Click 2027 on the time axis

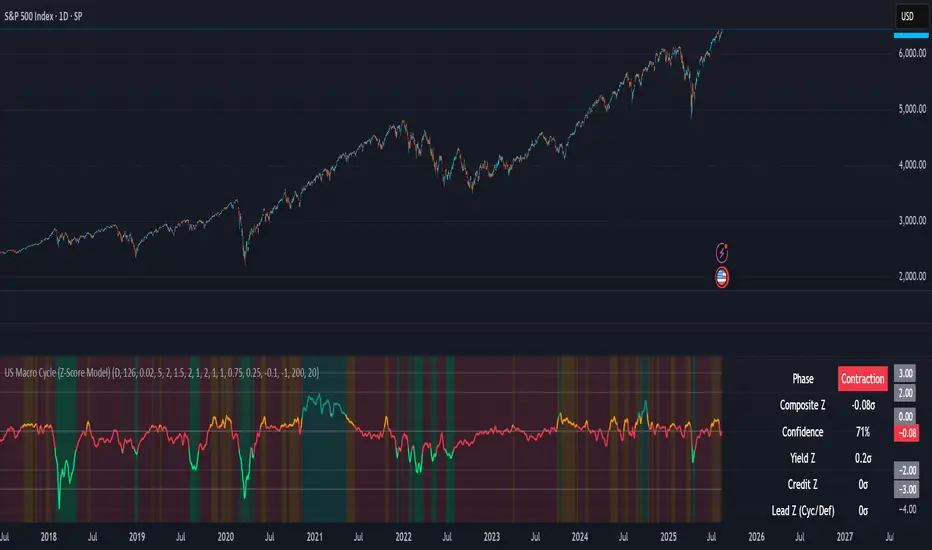point(845,537)
